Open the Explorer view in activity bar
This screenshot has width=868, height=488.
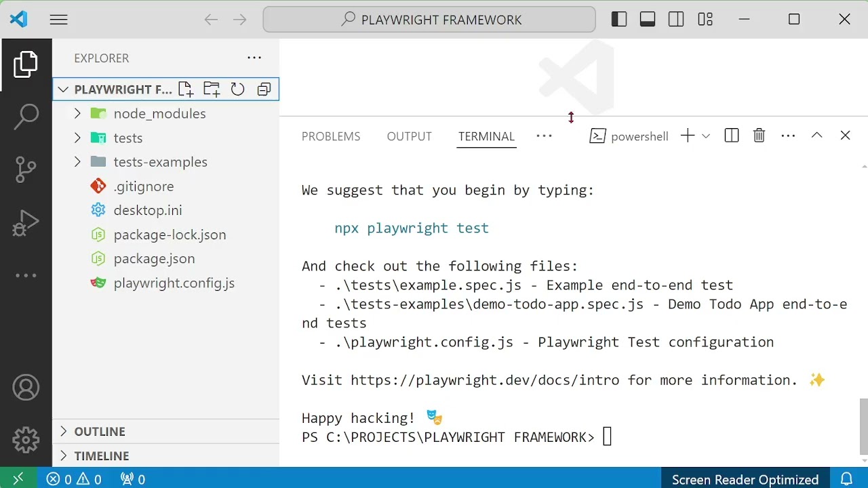(26, 65)
